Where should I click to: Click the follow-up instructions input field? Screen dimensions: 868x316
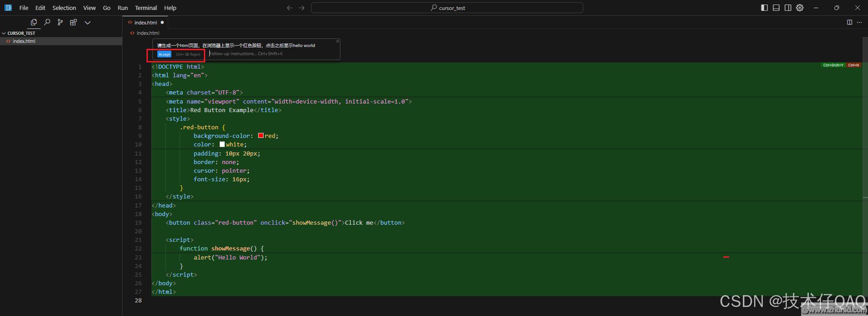(271, 54)
